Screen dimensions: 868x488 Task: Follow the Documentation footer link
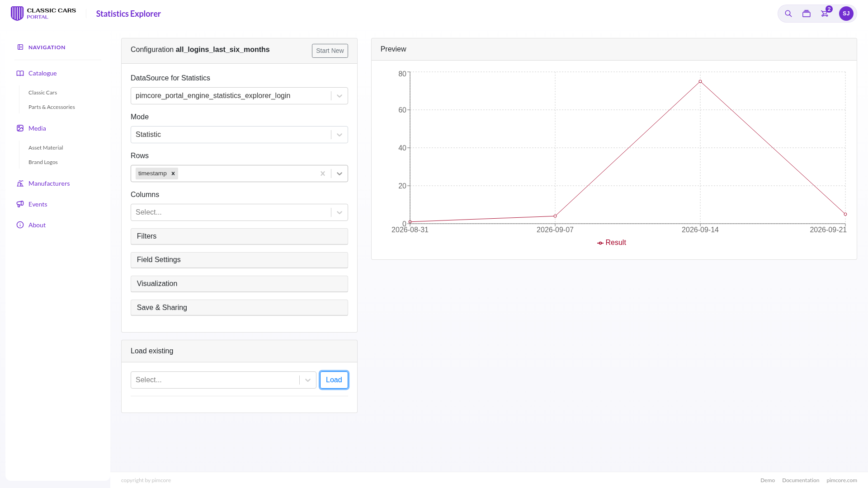point(801,480)
